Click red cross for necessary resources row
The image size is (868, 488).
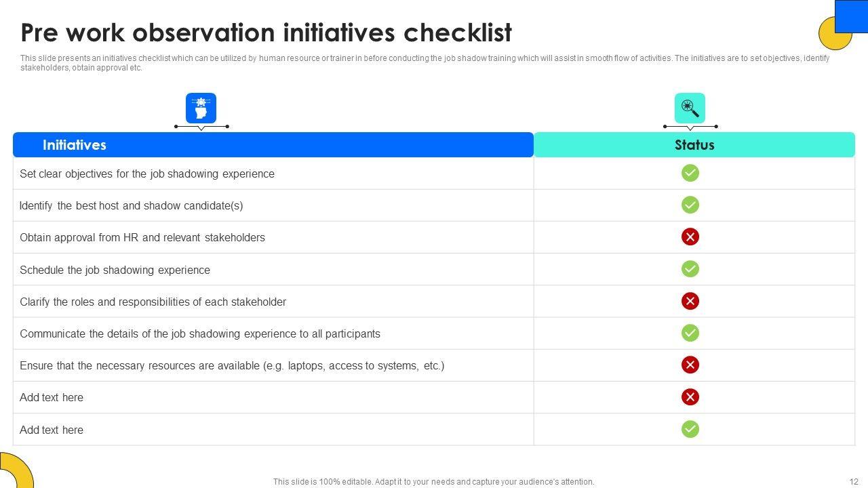click(x=690, y=365)
